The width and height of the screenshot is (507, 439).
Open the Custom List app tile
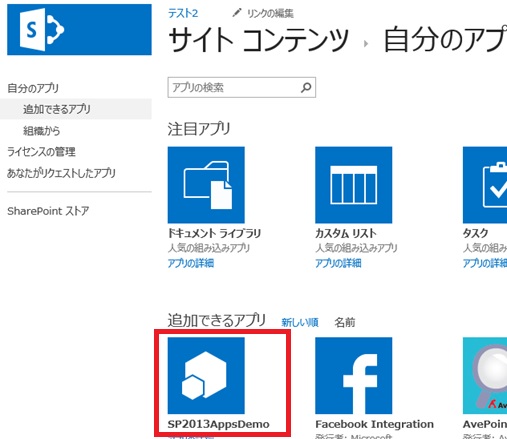pos(354,185)
